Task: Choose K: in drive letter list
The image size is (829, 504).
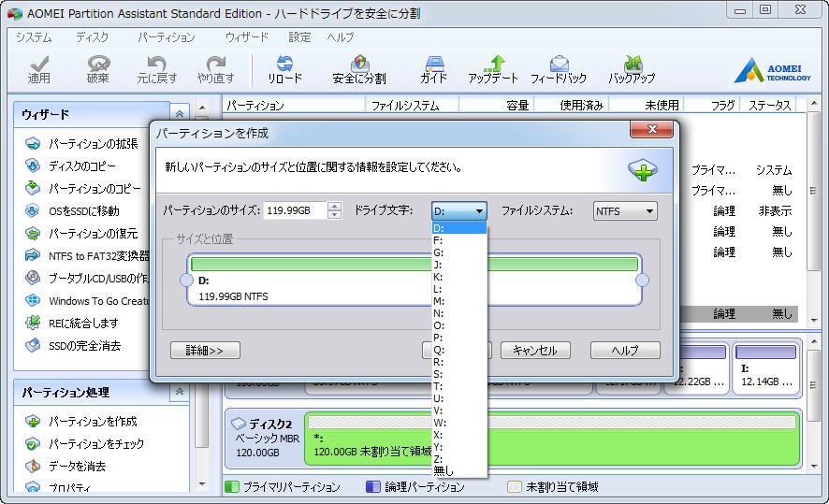Action: point(458,277)
